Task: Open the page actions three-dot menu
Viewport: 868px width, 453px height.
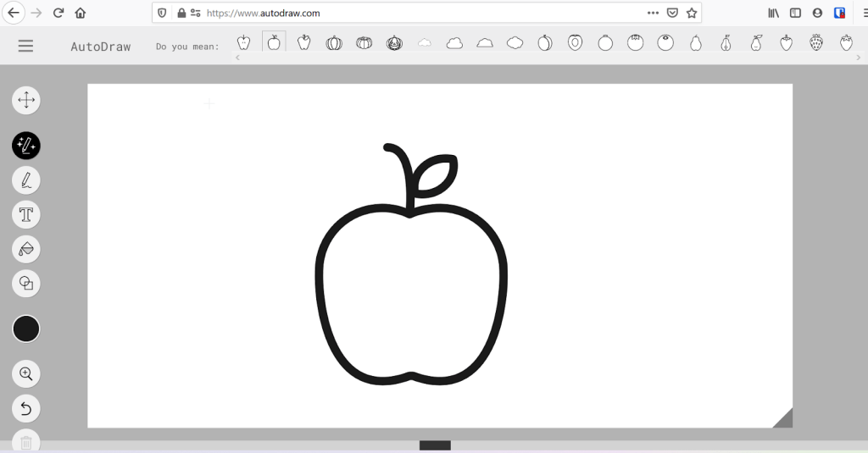Action: 653,13
